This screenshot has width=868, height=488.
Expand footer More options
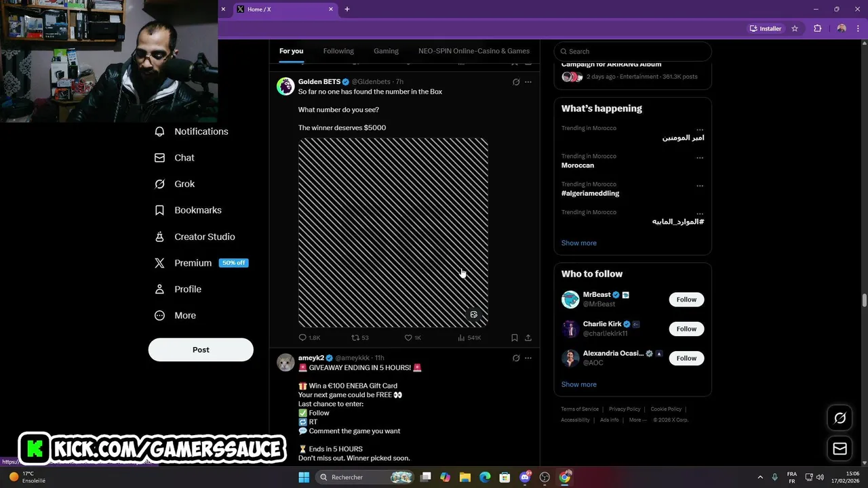pyautogui.click(x=637, y=420)
